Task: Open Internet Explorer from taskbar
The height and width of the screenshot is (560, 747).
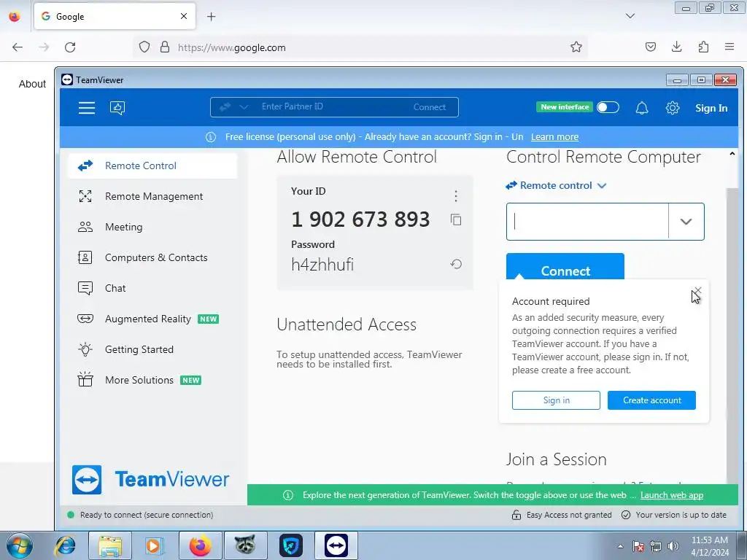Action: click(65, 545)
